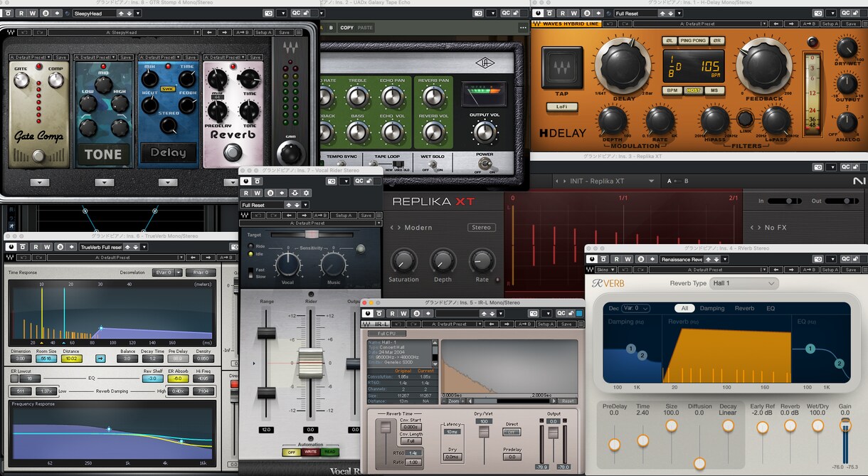The width and height of the screenshot is (868, 476).
Task: Click the RVerb EQ node 2
Action: [839, 364]
